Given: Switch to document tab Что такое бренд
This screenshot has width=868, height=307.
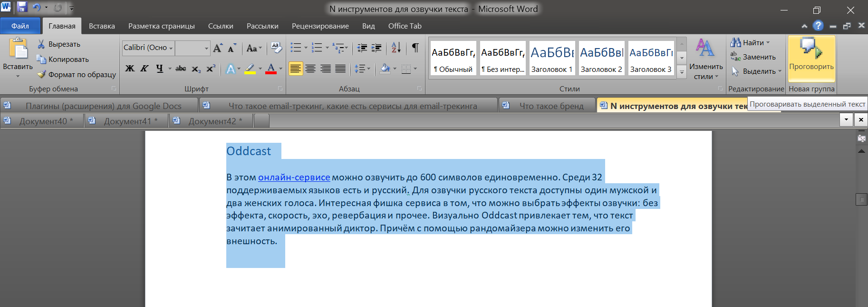Looking at the screenshot, I should click(547, 106).
